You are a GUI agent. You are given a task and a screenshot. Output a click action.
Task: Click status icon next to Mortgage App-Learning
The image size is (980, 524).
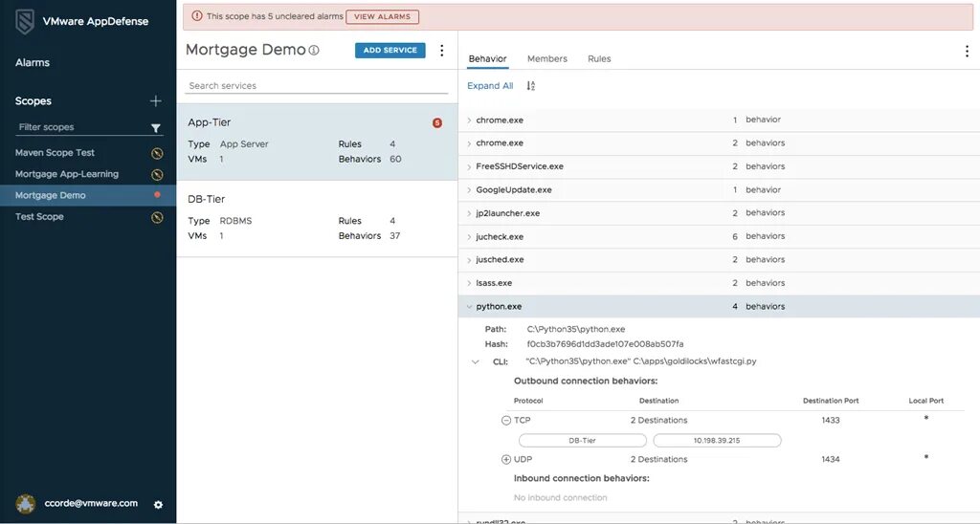158,175
